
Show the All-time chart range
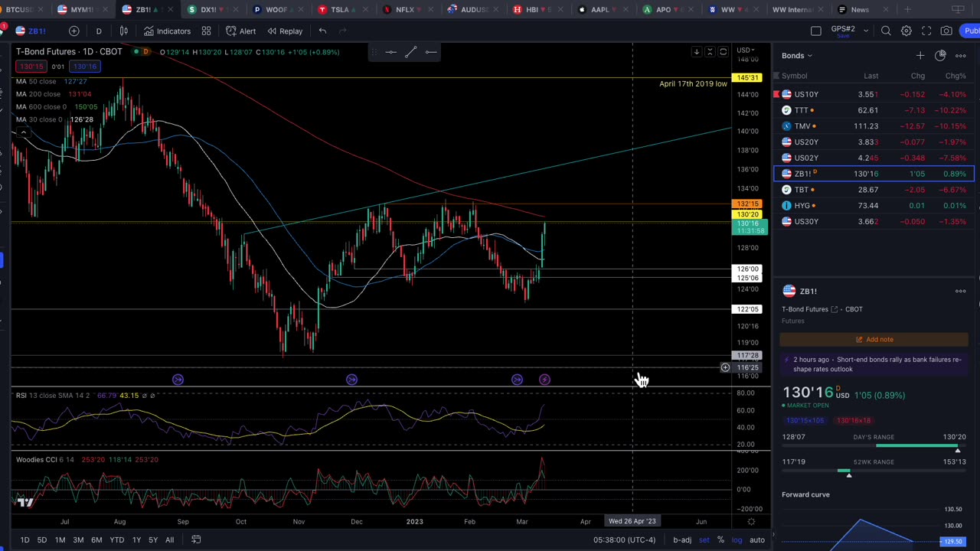[169, 540]
